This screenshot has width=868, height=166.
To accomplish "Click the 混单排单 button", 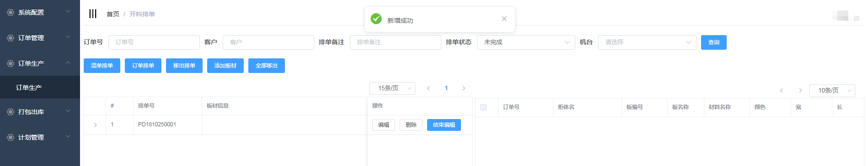I will click(102, 66).
